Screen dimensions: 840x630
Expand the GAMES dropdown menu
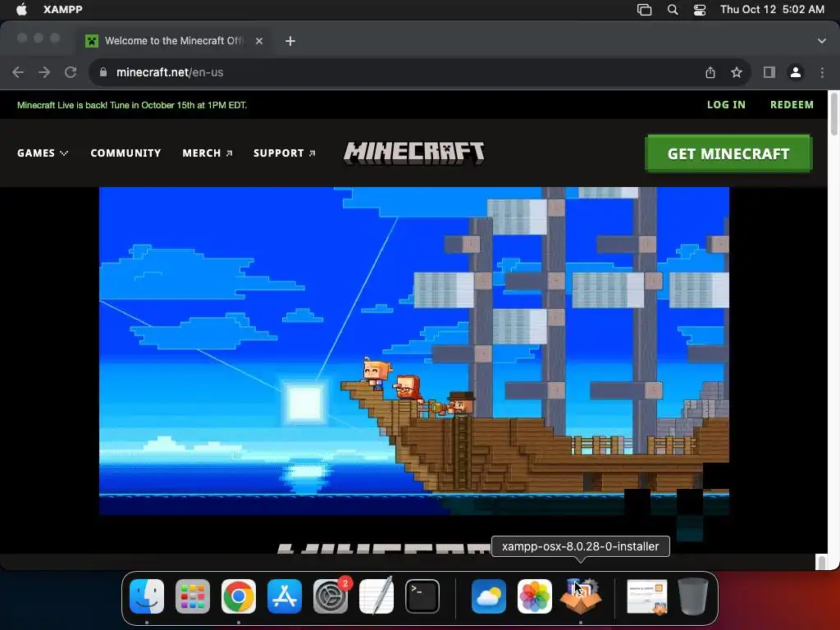pos(43,153)
